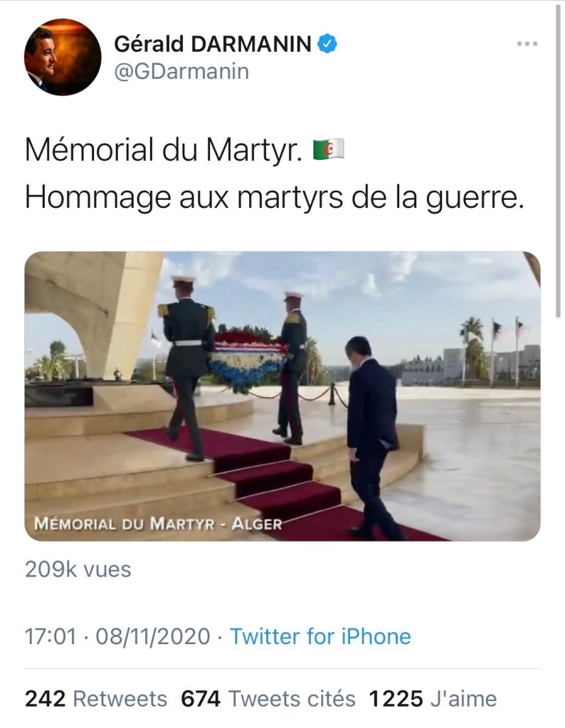565x728 pixels.
Task: Click the Algerian flag emoji
Action: pos(328,149)
